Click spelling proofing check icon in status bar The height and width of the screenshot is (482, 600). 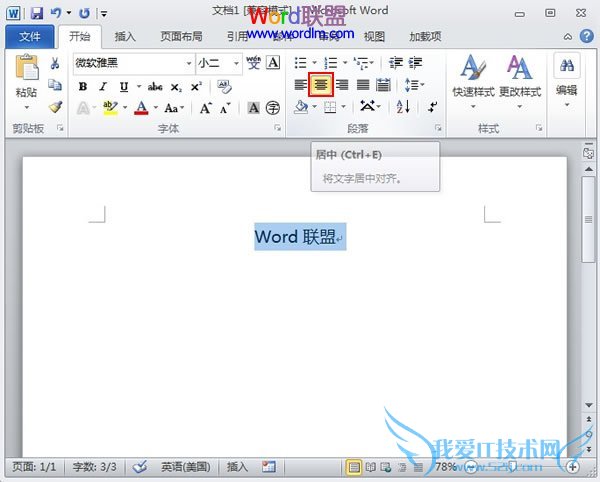[x=140, y=467]
